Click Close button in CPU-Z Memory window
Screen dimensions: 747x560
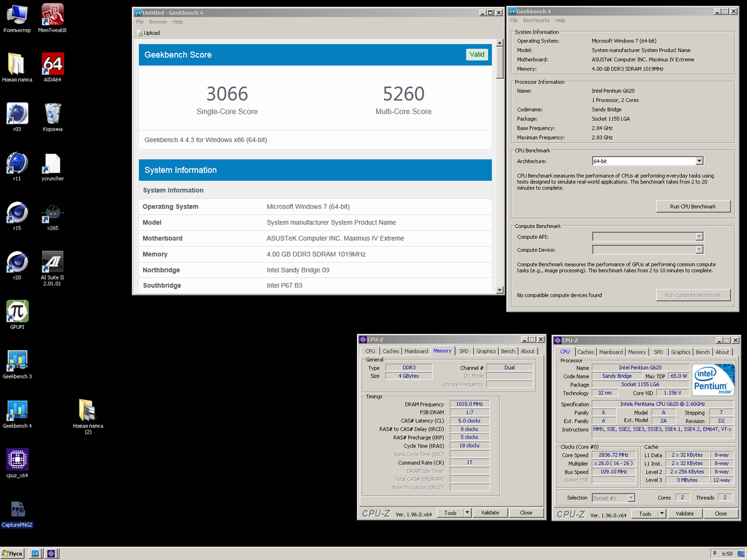[526, 513]
